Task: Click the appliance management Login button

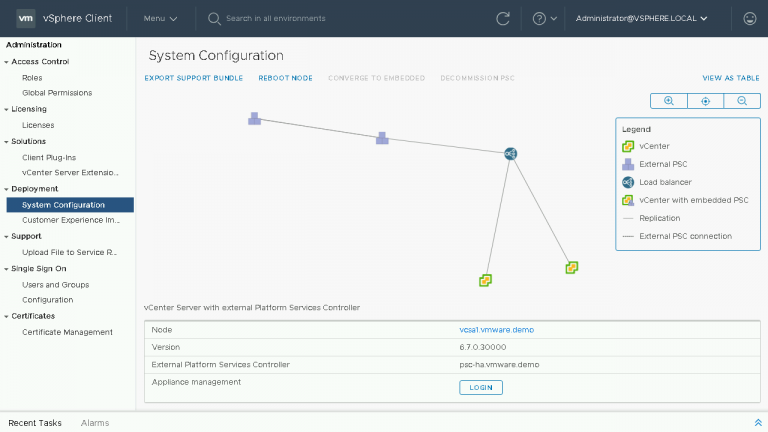Action: coord(481,387)
